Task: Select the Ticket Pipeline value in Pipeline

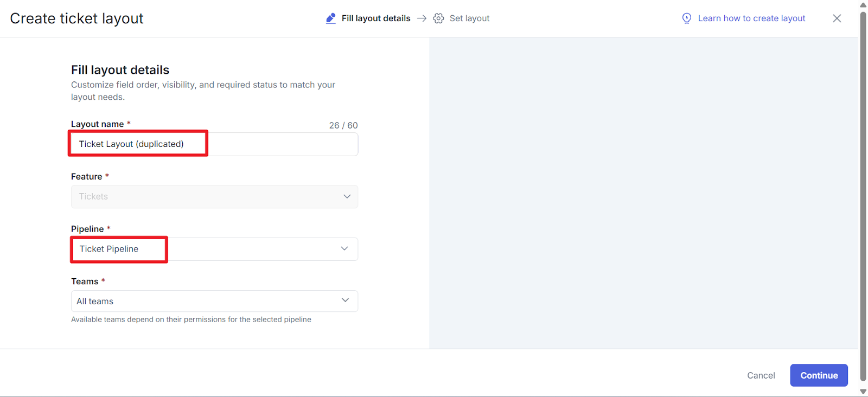Action: (109, 249)
